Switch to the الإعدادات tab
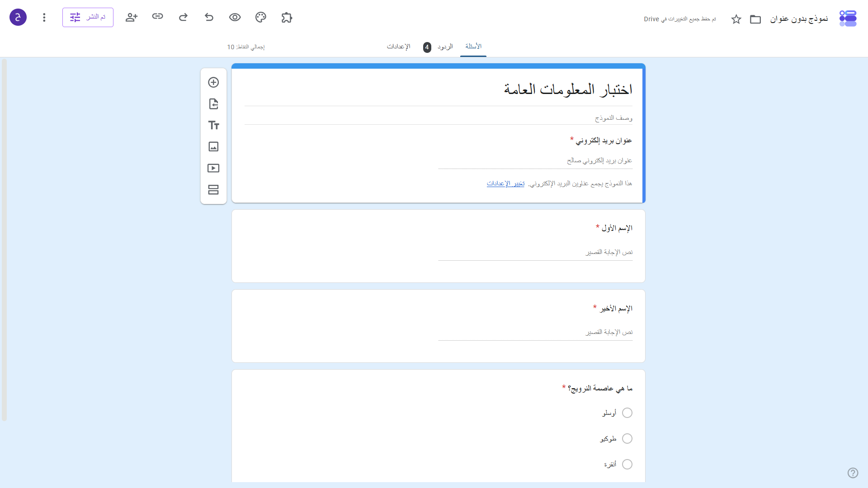This screenshot has height=488, width=868. (398, 47)
